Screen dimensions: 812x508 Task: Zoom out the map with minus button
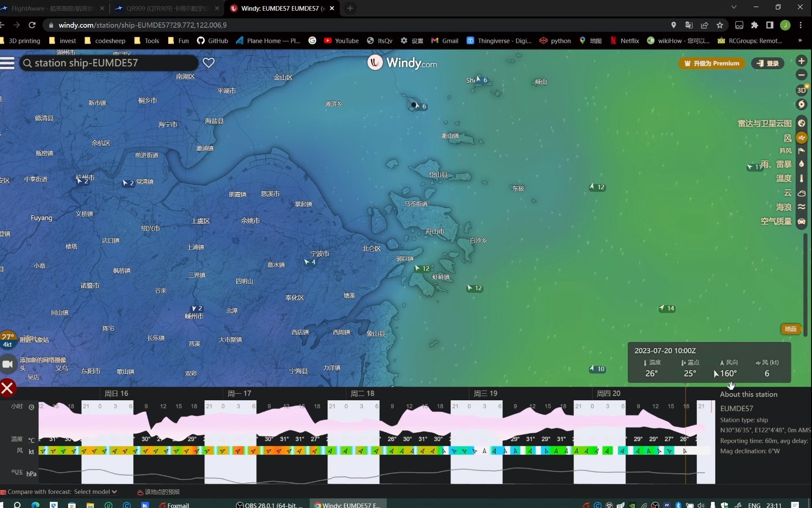(802, 75)
